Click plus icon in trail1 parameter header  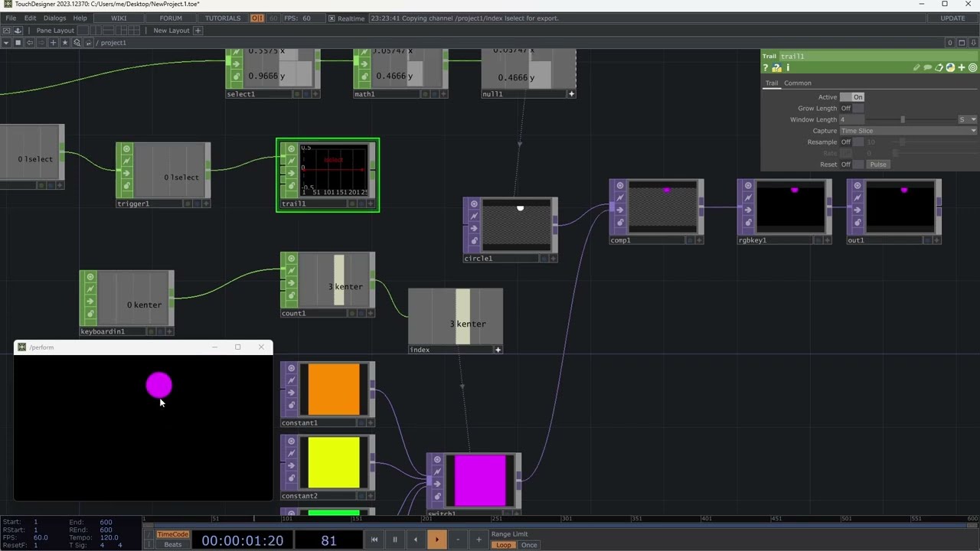pos(962,67)
